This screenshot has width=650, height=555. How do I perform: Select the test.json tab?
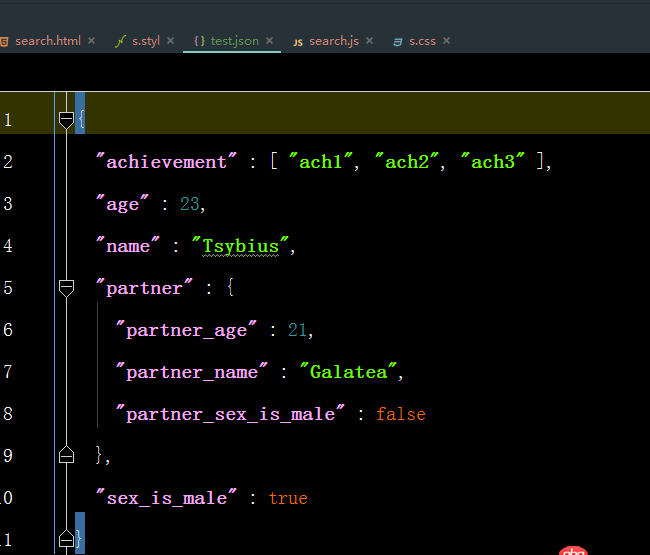[235, 41]
